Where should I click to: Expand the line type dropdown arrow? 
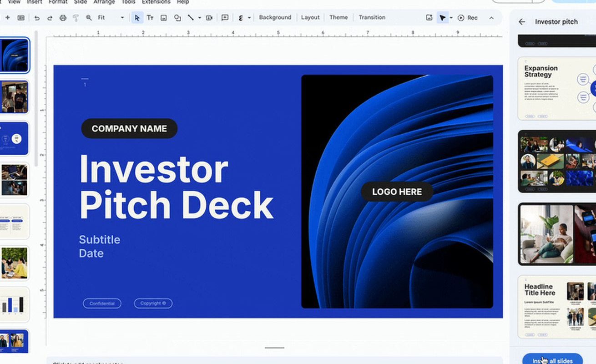199,18
